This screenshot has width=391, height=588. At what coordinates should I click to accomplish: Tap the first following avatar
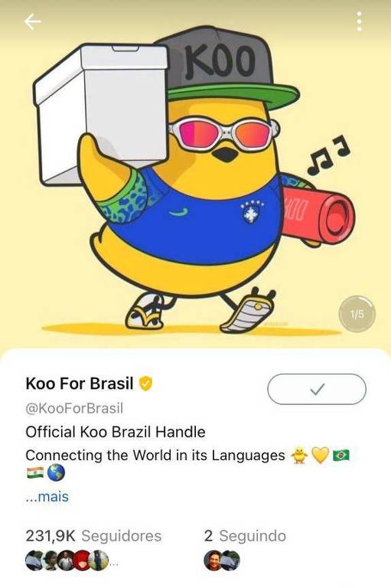tap(213, 560)
